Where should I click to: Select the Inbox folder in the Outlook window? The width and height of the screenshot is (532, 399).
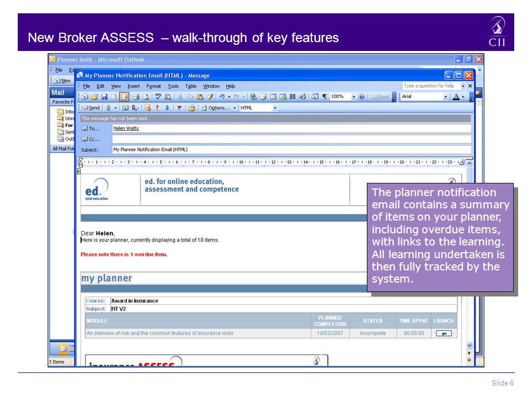66,111
